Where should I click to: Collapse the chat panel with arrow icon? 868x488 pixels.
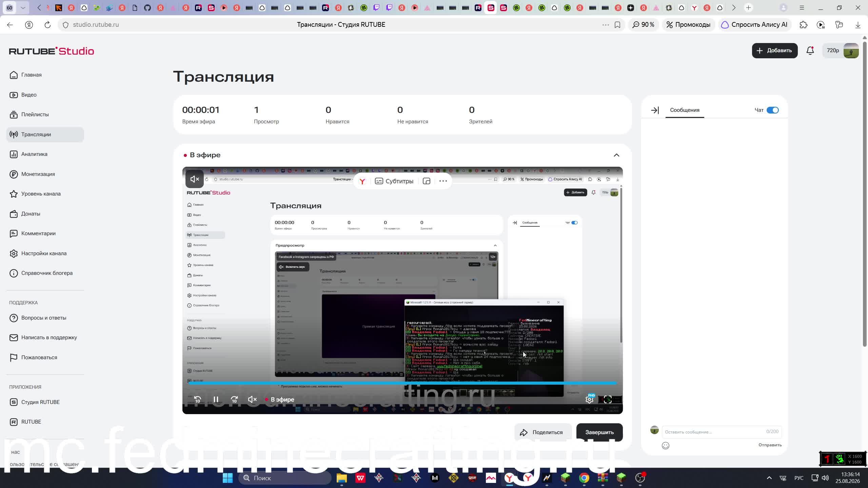(x=655, y=110)
